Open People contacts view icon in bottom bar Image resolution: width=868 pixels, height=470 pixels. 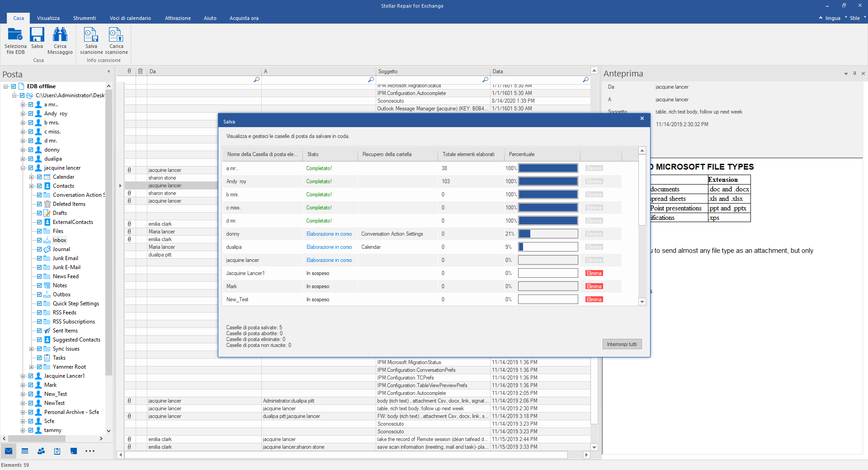[41, 451]
